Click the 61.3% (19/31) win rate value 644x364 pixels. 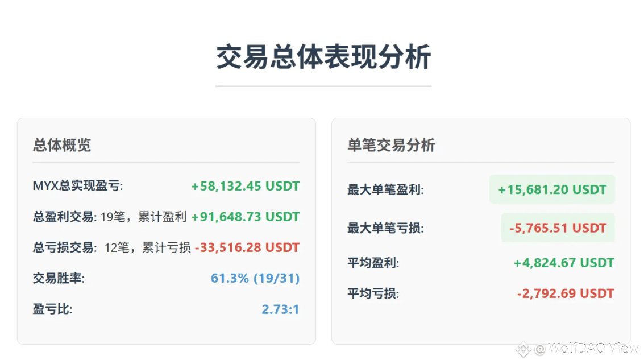point(255,278)
